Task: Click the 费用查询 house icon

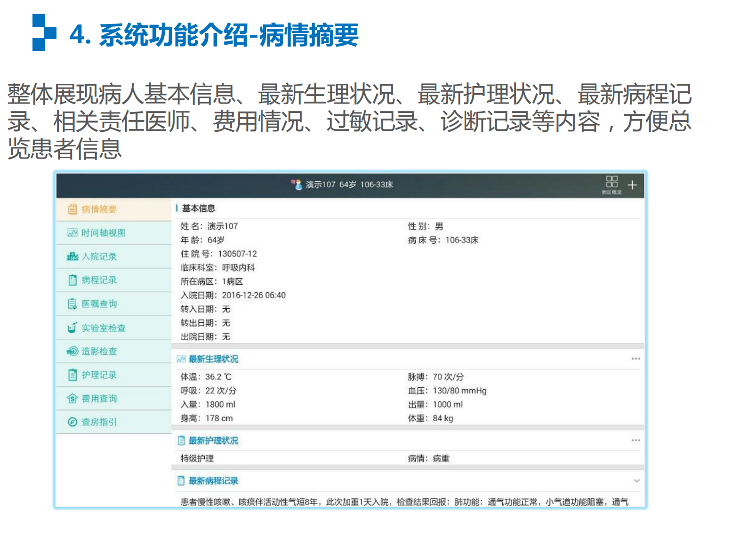Action: point(72,399)
